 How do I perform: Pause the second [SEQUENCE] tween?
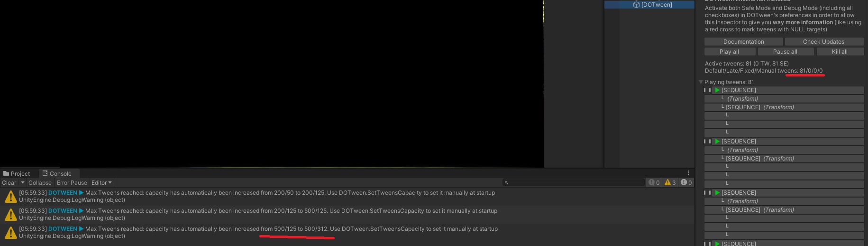coord(707,142)
